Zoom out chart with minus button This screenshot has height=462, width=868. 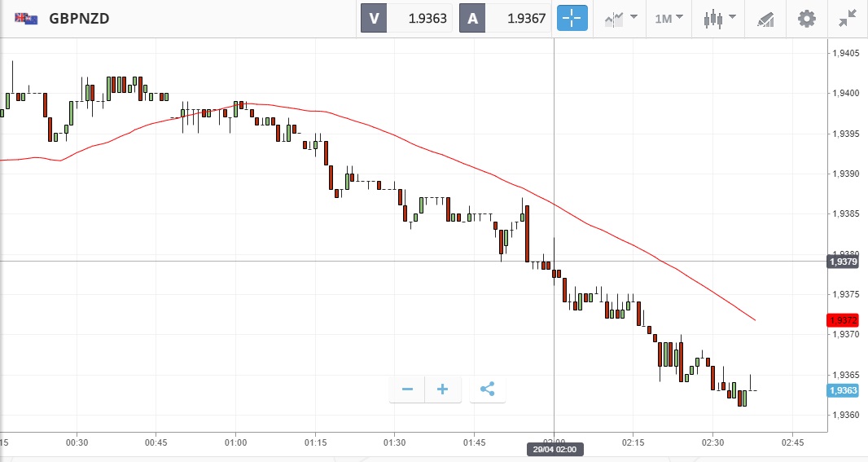408,389
